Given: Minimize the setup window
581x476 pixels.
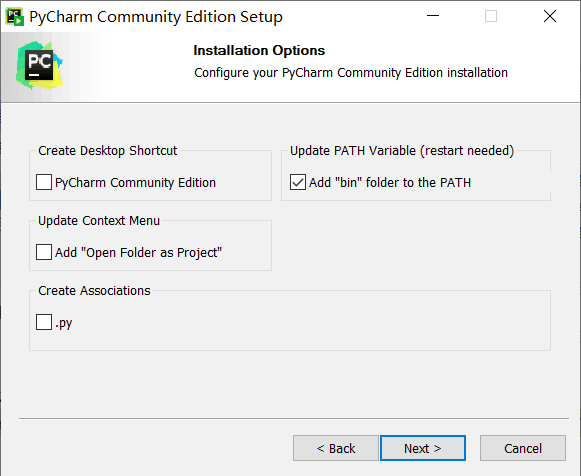Looking at the screenshot, I should 433,16.
